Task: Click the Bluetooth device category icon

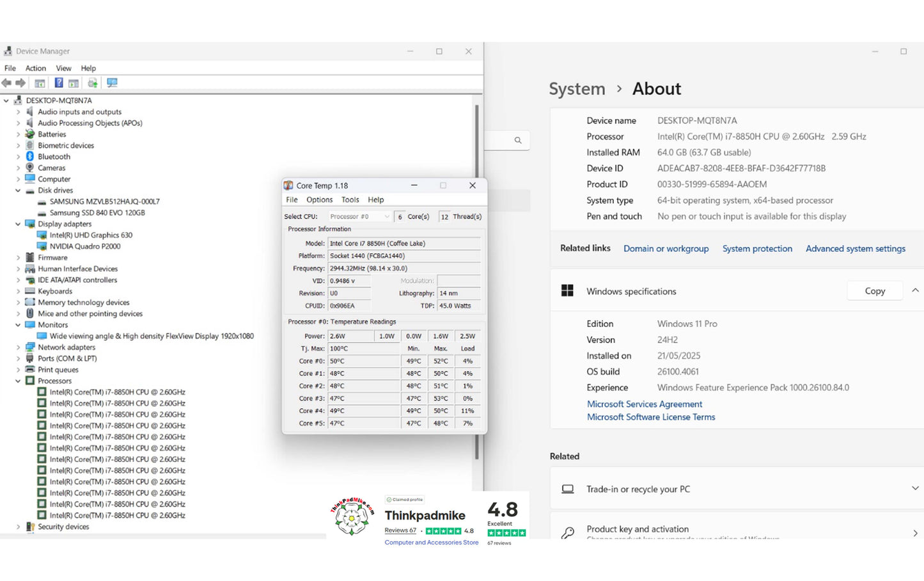Action: (30, 157)
